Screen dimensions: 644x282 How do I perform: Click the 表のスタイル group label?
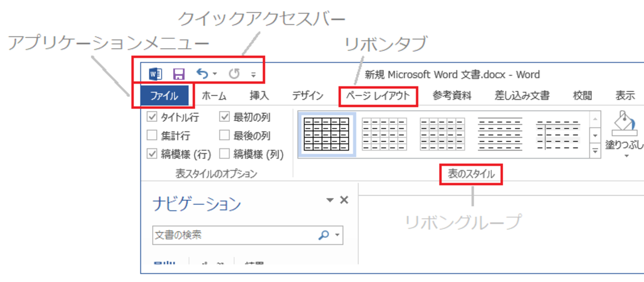pyautogui.click(x=471, y=174)
